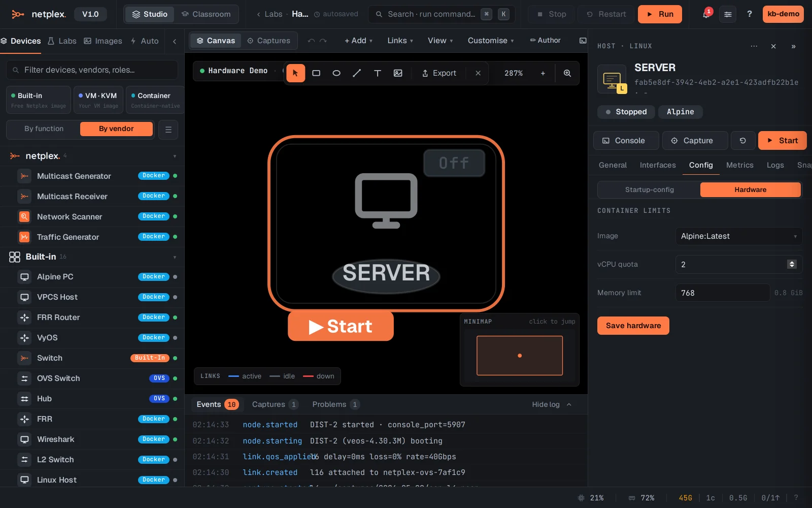Image resolution: width=812 pixels, height=508 pixels.
Task: Select By vendor grouping
Action: 116,129
